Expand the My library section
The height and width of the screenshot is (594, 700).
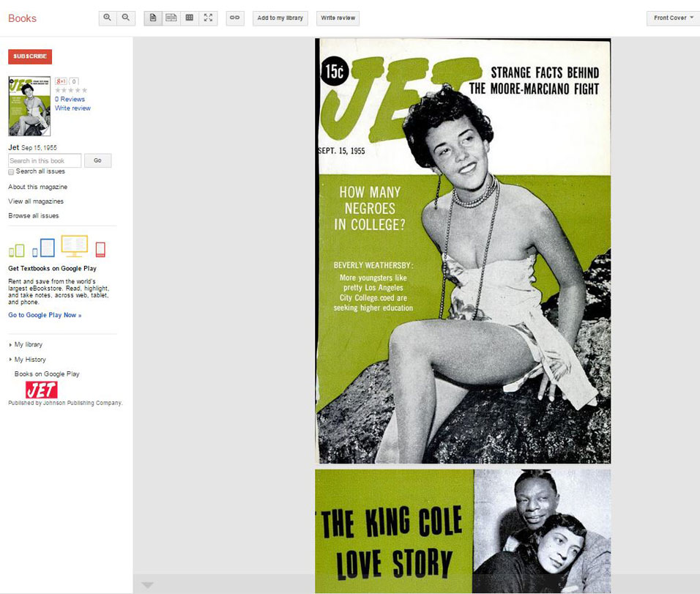coord(29,344)
